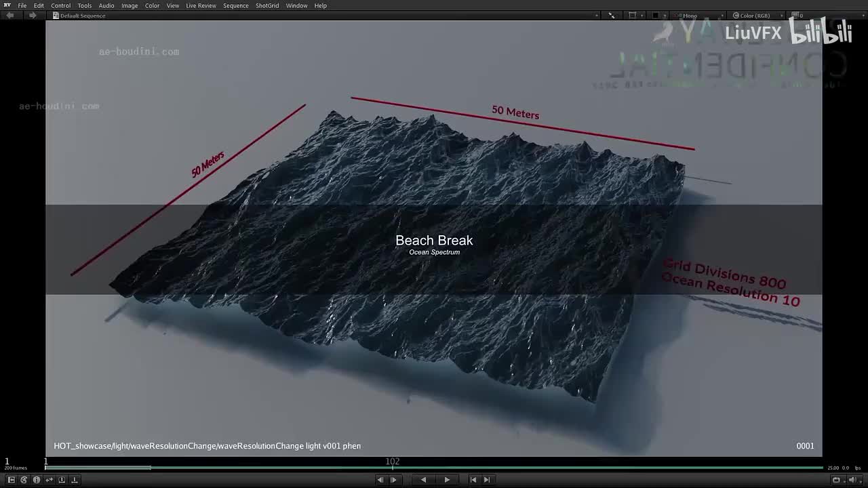
Task: Show the image info icon
Action: click(37, 480)
